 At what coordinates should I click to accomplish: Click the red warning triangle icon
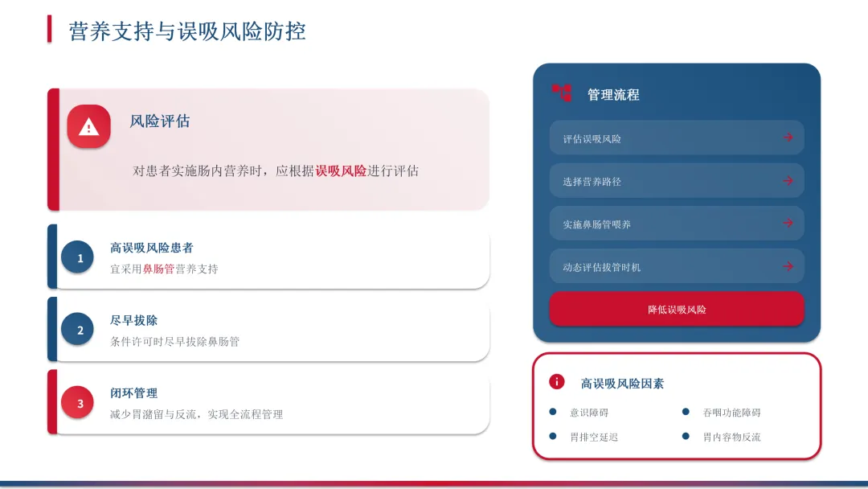point(88,126)
